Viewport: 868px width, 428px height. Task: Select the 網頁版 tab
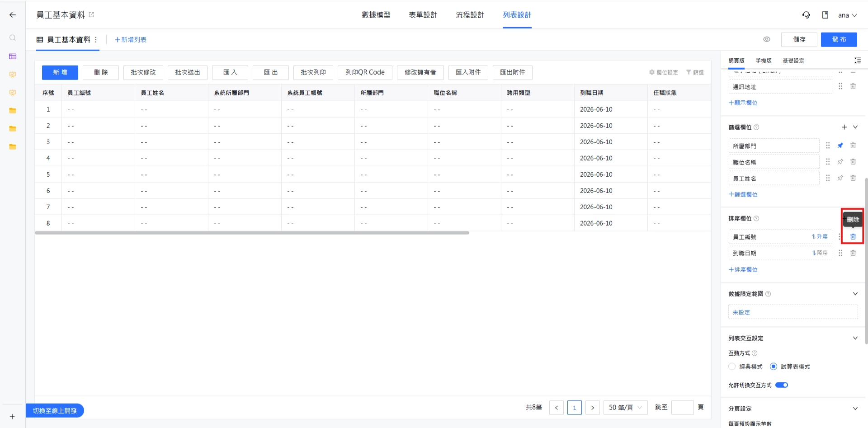736,61
